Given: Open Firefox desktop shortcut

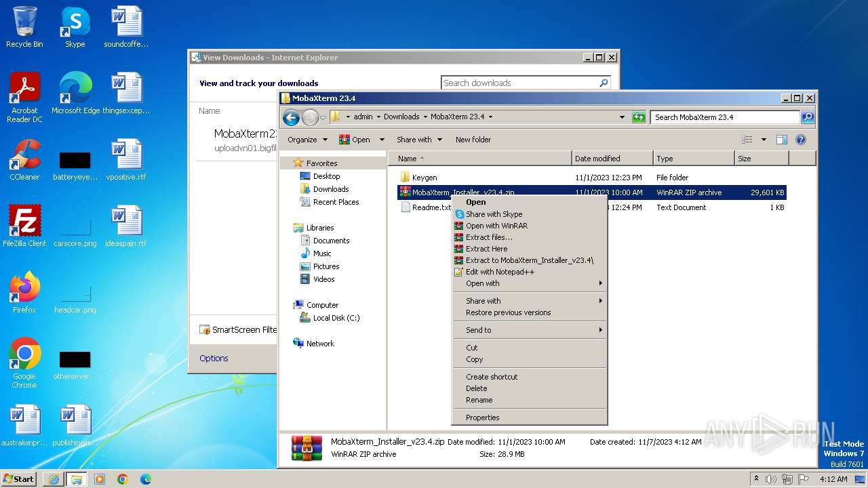Looking at the screenshot, I should point(24,293).
